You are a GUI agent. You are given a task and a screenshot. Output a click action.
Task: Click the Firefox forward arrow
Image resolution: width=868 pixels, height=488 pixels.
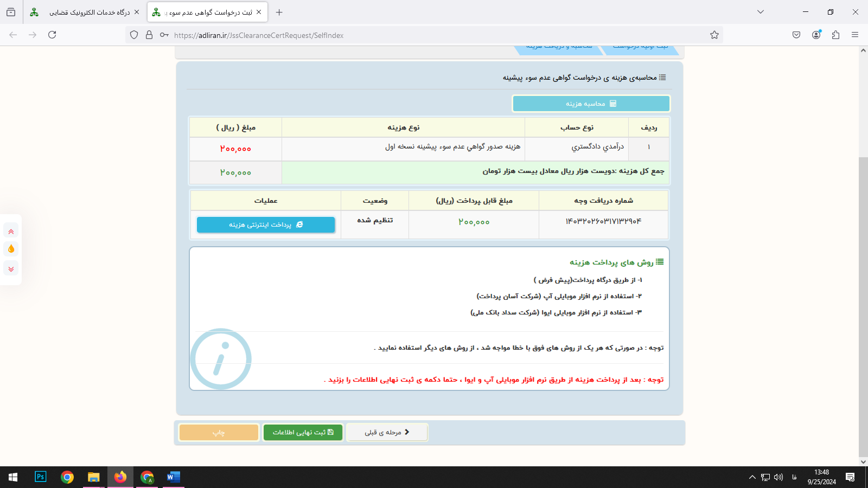33,35
